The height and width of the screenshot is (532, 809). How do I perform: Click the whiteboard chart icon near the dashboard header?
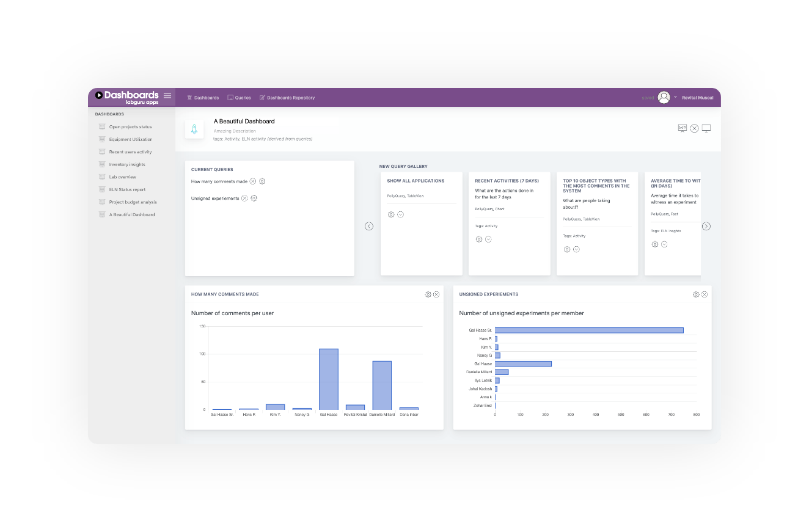pos(683,128)
